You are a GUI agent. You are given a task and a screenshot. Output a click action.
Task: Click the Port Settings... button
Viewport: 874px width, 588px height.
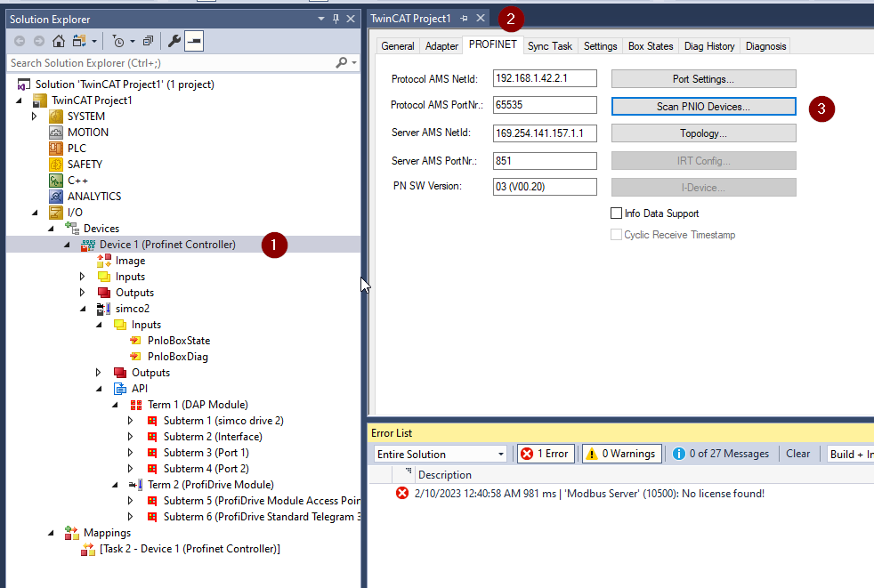coord(703,79)
